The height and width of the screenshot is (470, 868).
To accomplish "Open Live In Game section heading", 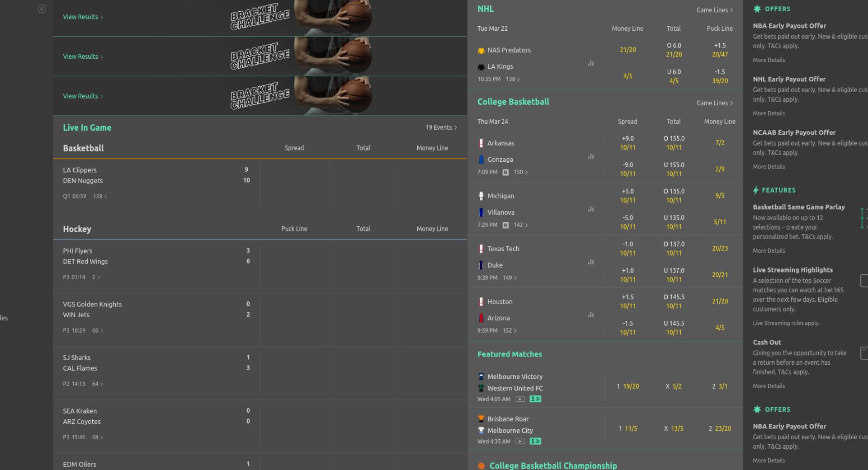I will pyautogui.click(x=87, y=128).
